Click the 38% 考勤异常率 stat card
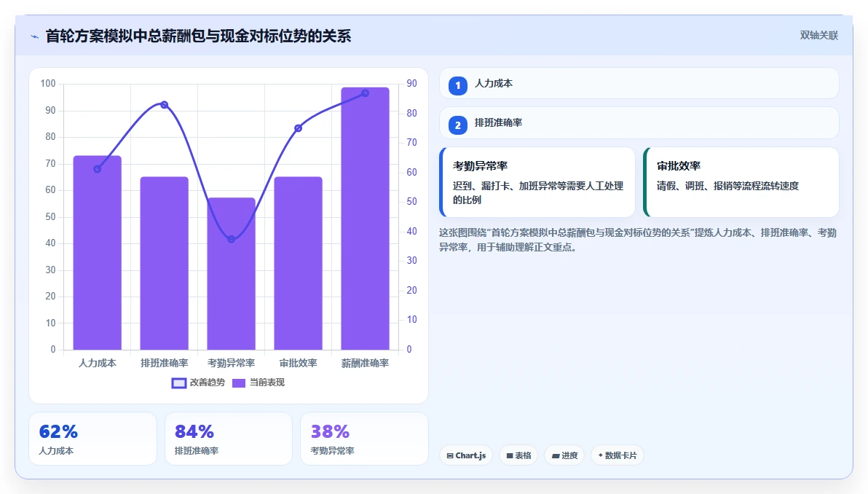Image resolution: width=868 pixels, height=494 pixels. click(x=364, y=439)
